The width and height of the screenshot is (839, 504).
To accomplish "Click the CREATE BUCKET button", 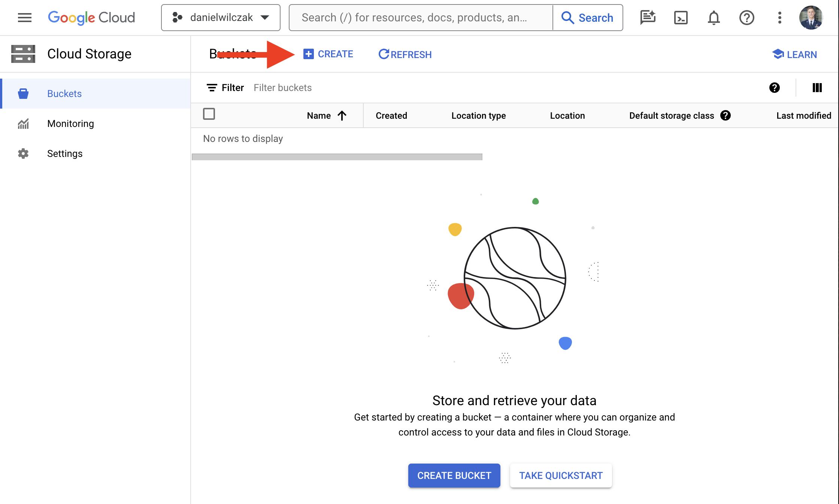I will pos(454,476).
